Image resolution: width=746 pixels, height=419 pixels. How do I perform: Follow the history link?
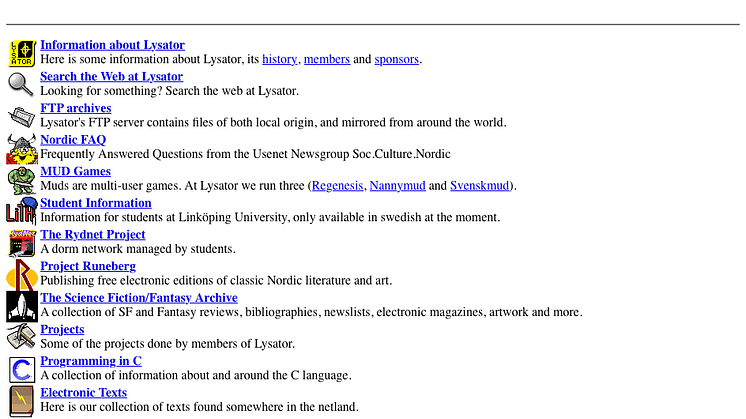[280, 59]
